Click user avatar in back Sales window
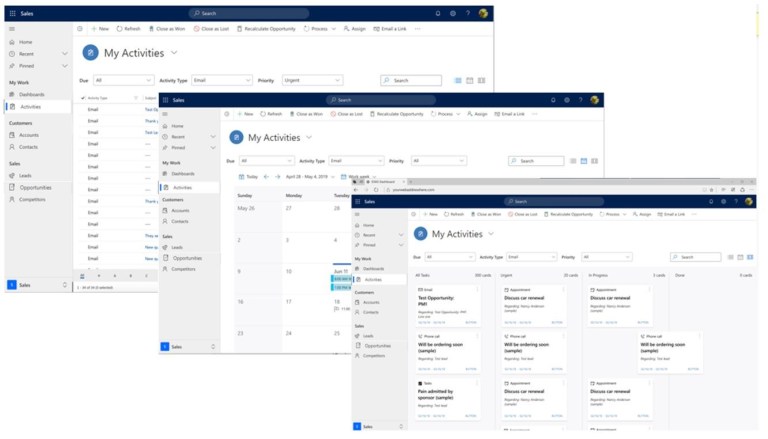Viewport: 768px width, 439px height. pyautogui.click(x=483, y=13)
